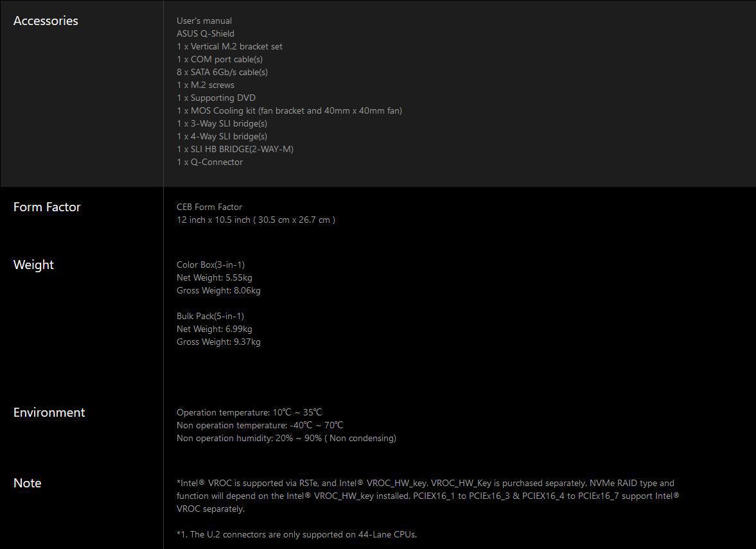Click the Form Factor section heading

coord(47,207)
